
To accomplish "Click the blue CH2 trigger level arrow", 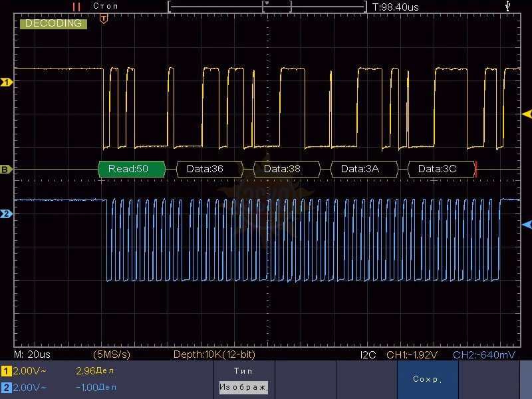I will point(527,225).
